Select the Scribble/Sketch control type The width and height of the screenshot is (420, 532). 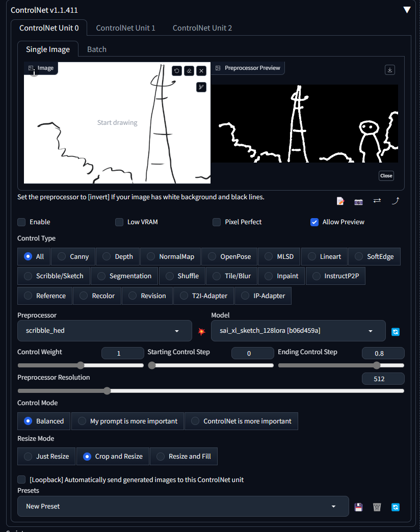click(x=54, y=276)
